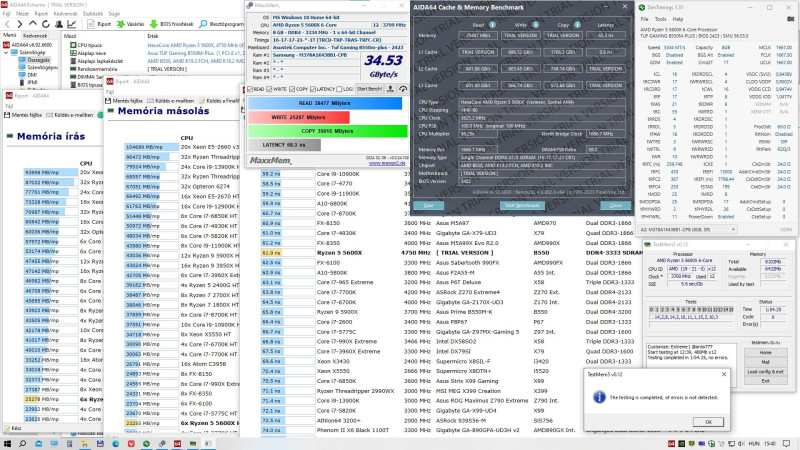Click Start Bench! in MaxxMem
This screenshot has width=800, height=450.
(x=369, y=89)
